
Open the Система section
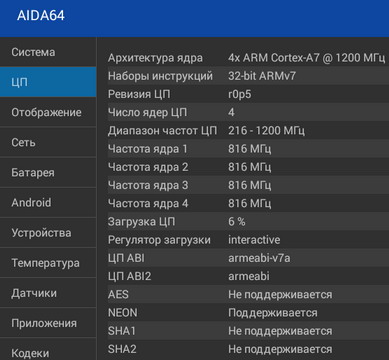[48, 52]
